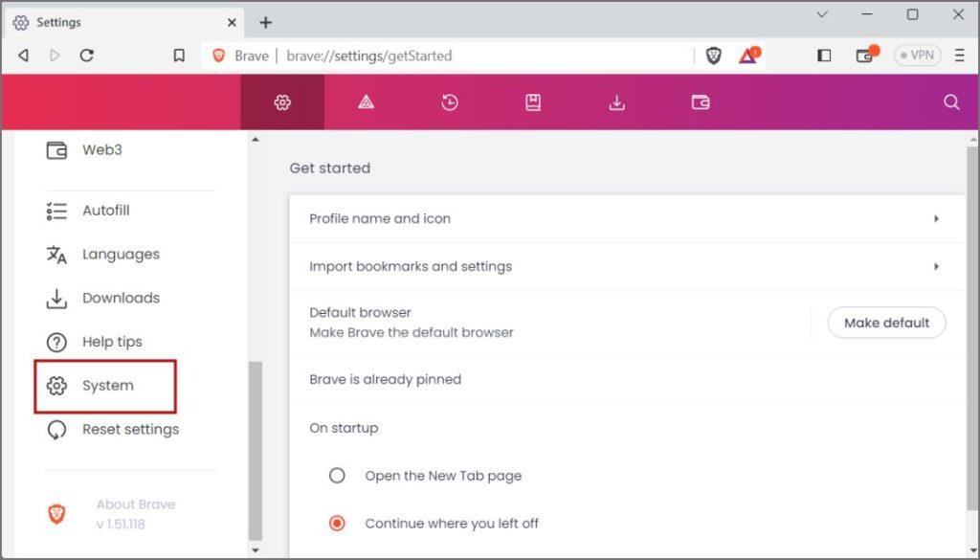This screenshot has height=560, width=980.
Task: Open the hamburger main menu
Action: (960, 56)
